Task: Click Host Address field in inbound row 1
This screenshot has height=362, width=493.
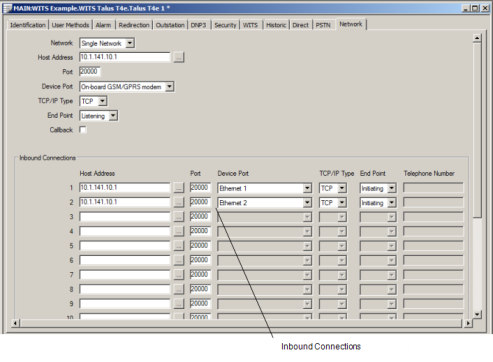Action: tap(125, 188)
